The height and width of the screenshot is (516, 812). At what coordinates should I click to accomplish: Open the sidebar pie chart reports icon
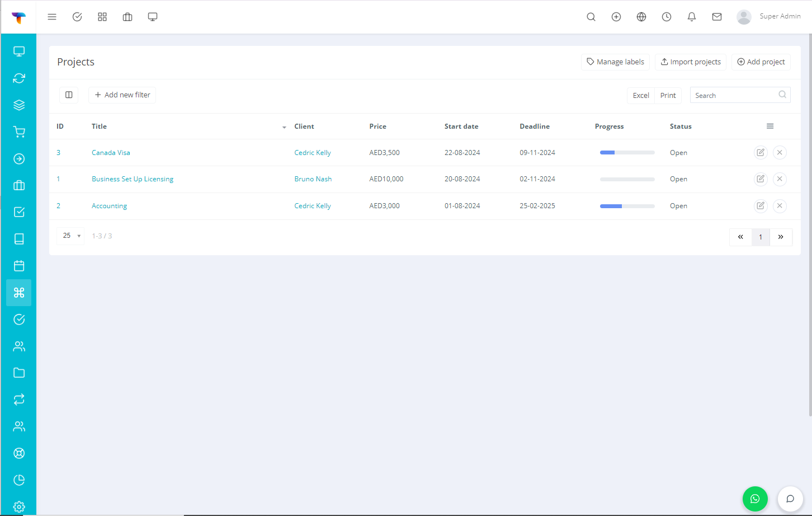pos(19,480)
